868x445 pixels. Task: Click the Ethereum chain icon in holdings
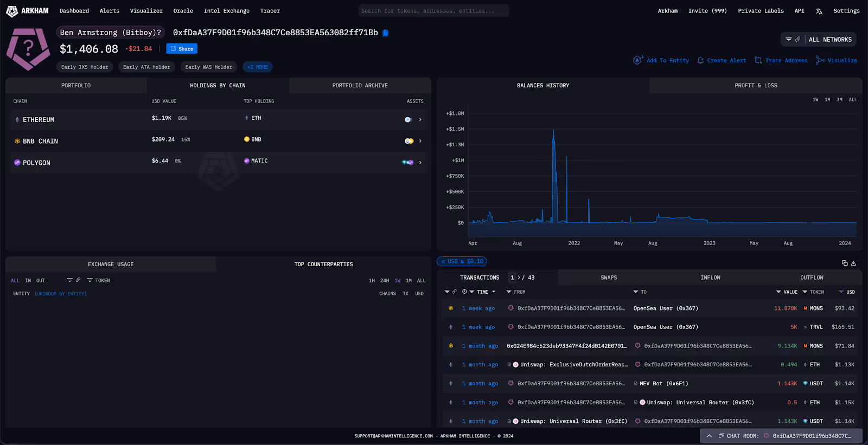pos(17,120)
